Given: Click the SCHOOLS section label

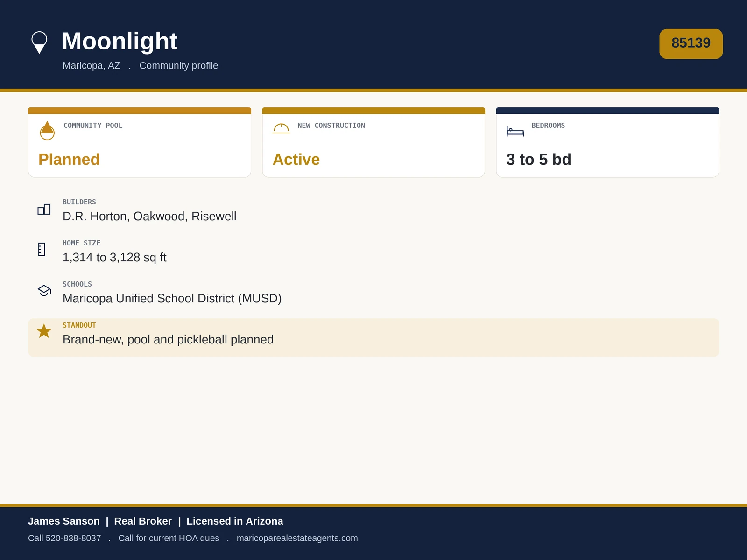Looking at the screenshot, I should [x=78, y=284].
